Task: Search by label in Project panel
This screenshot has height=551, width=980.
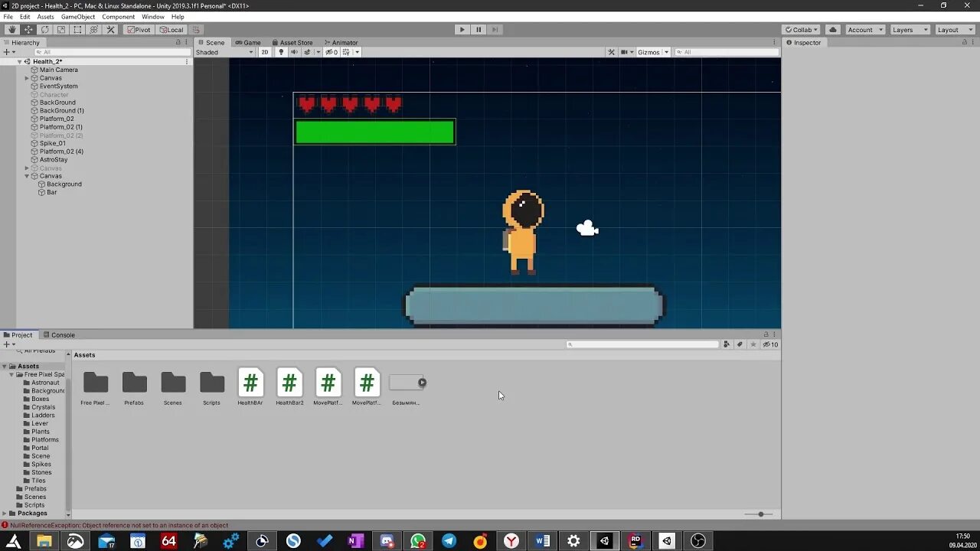Action: [740, 344]
